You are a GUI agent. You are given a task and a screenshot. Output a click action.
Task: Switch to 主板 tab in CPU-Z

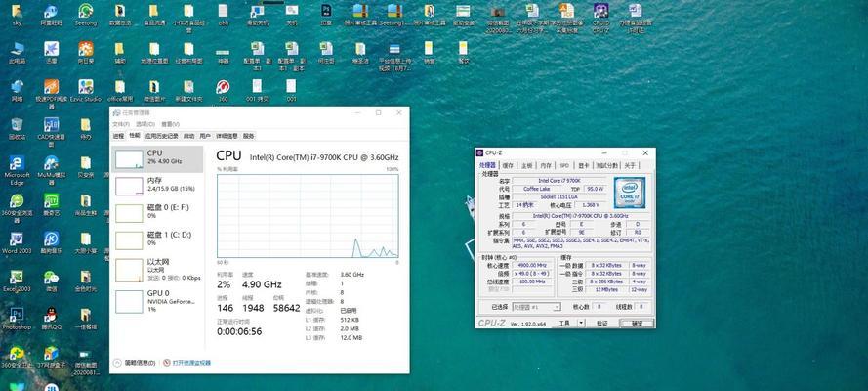tap(526, 165)
